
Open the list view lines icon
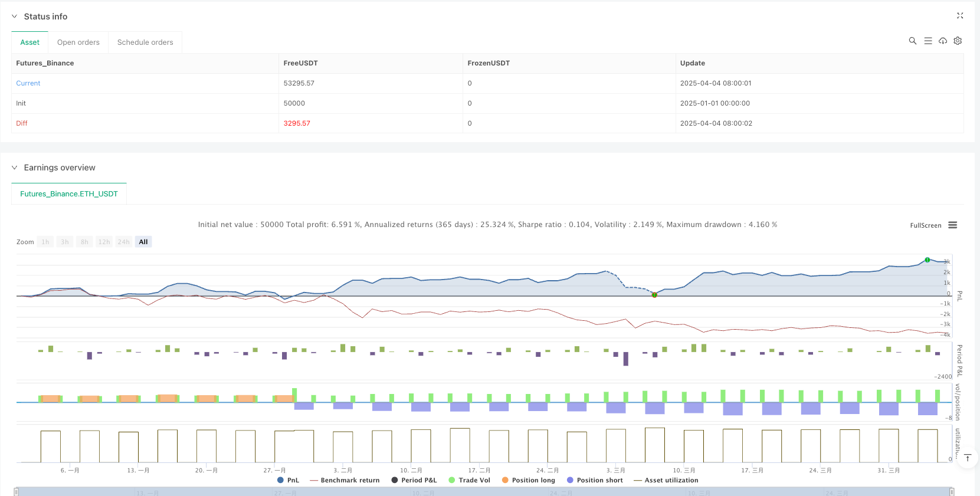927,41
